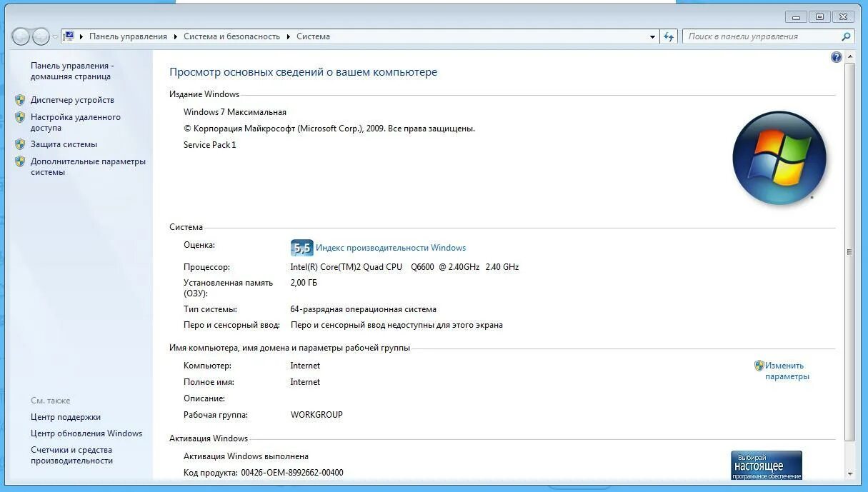Click 'Internet' value next to 'Полное имя:'
Image resolution: width=868 pixels, height=492 pixels.
coord(305,382)
